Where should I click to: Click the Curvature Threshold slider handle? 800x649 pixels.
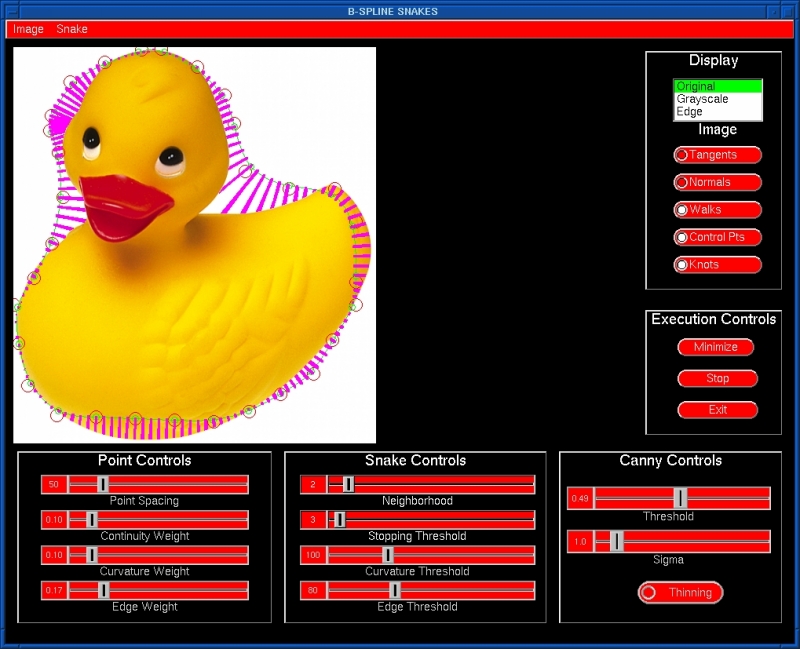tap(388, 555)
